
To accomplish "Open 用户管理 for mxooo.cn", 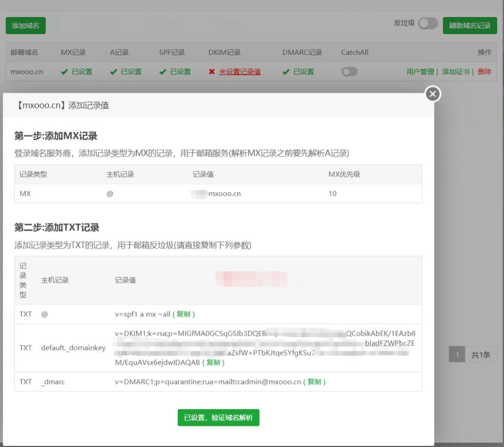I will click(420, 72).
